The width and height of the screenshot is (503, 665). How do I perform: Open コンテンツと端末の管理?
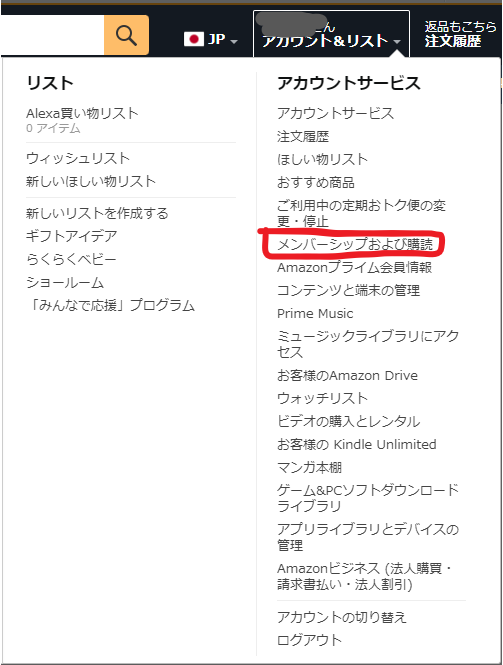(348, 291)
